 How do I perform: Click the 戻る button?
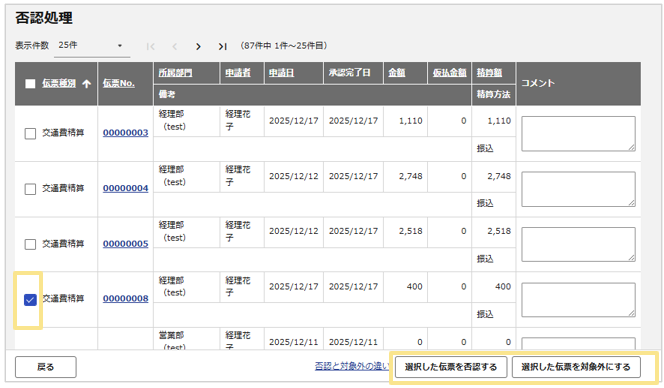pyautogui.click(x=46, y=367)
